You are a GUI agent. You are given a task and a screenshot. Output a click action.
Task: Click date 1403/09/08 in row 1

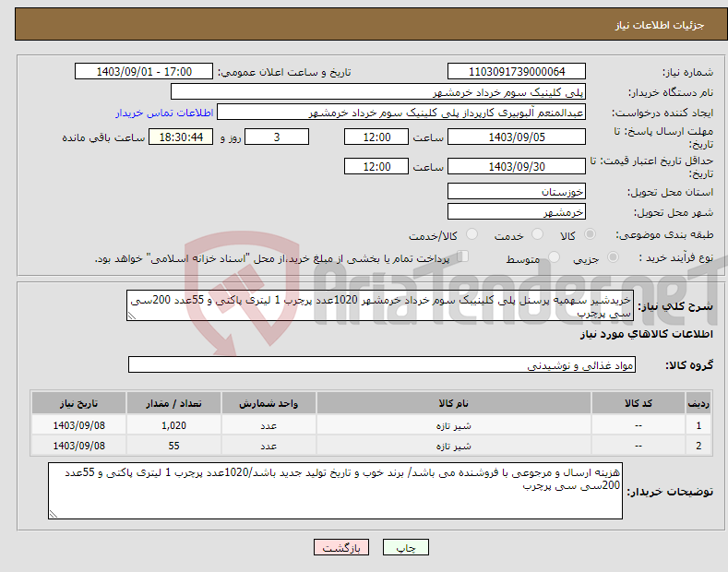point(79,425)
